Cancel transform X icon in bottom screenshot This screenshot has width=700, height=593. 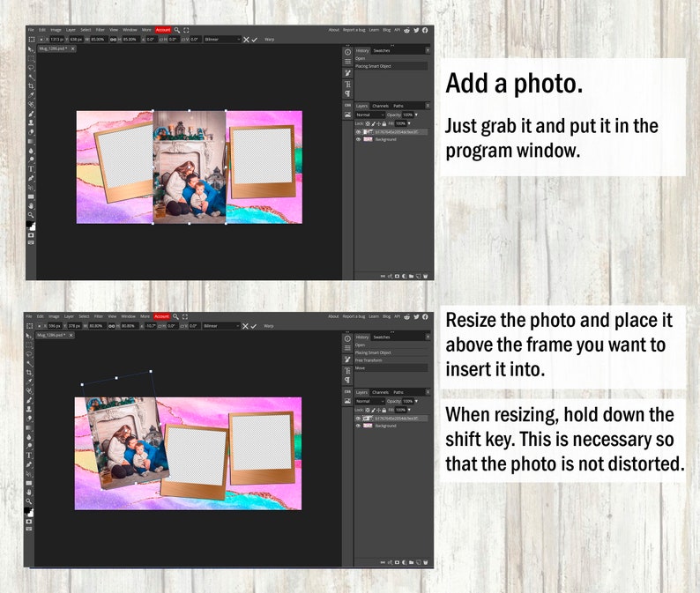point(245,326)
